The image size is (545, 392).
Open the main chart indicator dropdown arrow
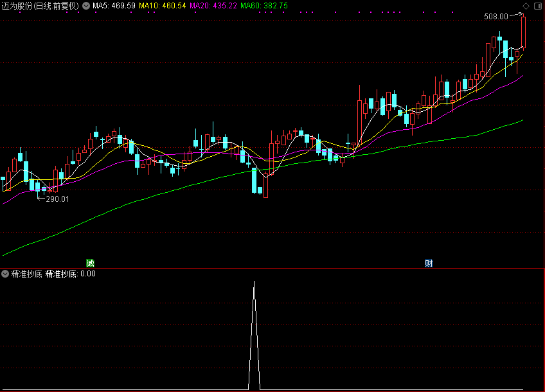click(x=86, y=6)
